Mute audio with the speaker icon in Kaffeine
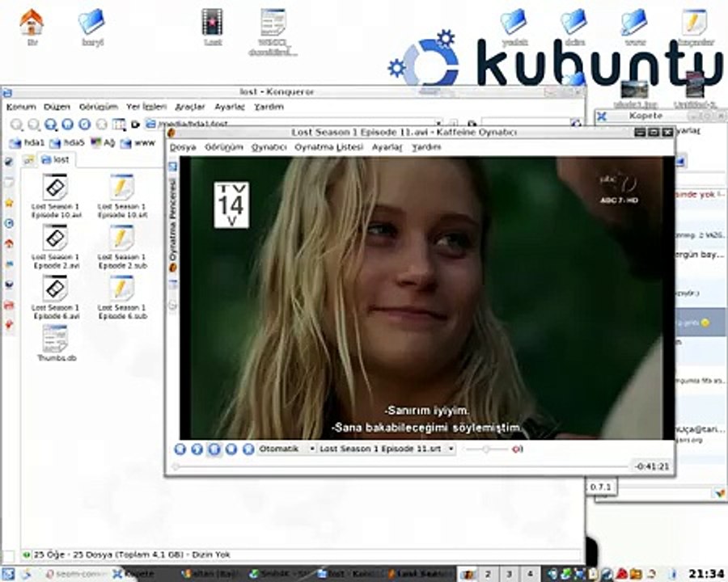 [517, 449]
